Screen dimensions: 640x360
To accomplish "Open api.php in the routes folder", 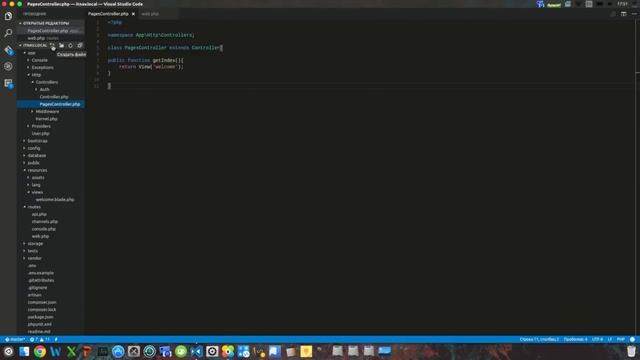I will coord(39,214).
